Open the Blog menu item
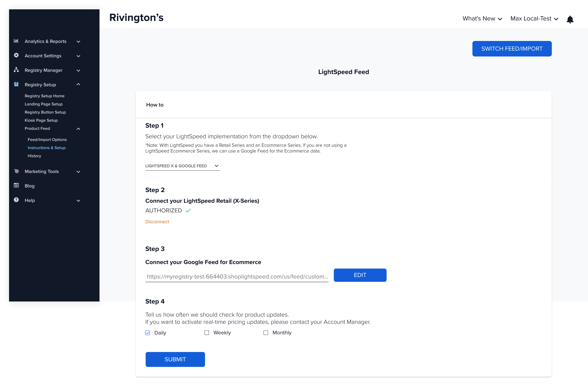Viewport: 588px width, 389px height. pos(30,186)
